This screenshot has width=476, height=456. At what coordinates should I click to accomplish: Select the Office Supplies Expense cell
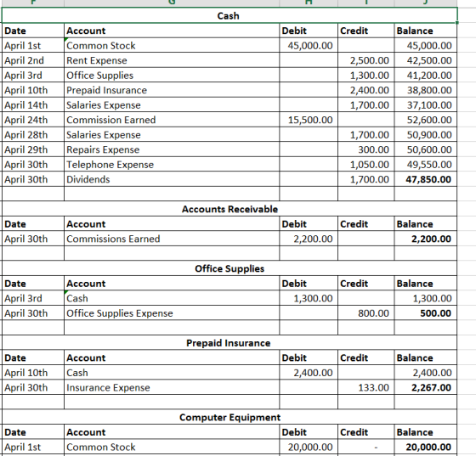click(x=172, y=313)
